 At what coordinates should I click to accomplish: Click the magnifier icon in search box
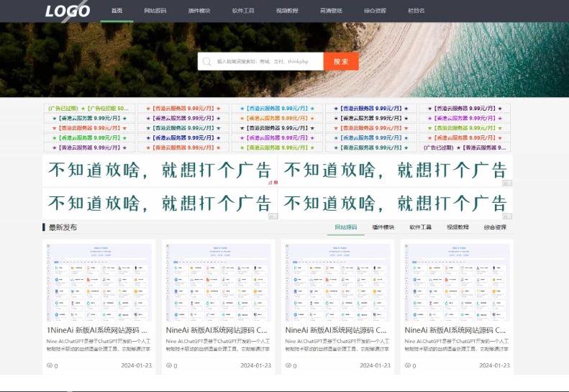(207, 62)
